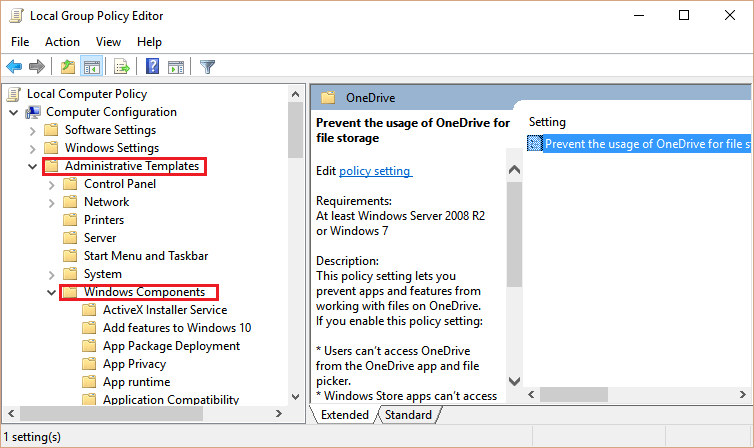Select Application Compatibility tree item
This screenshot has width=754, height=448.
171,399
